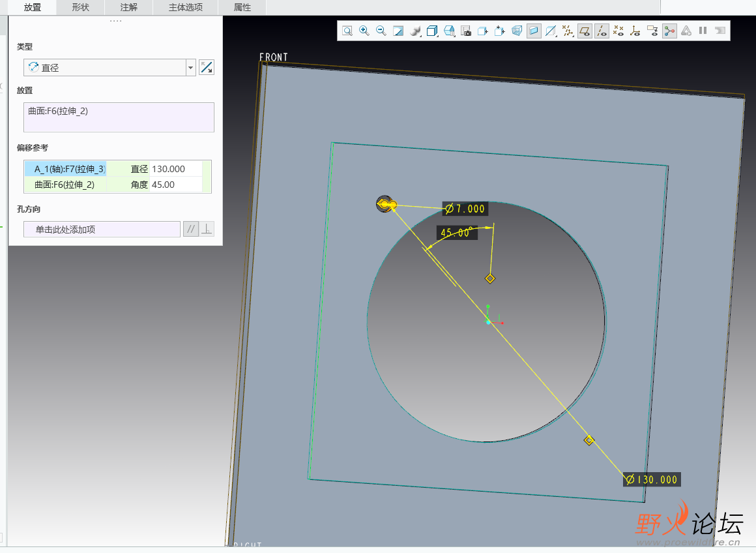Click the 130.000 diameter value field
Viewport: 756px width, 553px height.
click(x=176, y=169)
